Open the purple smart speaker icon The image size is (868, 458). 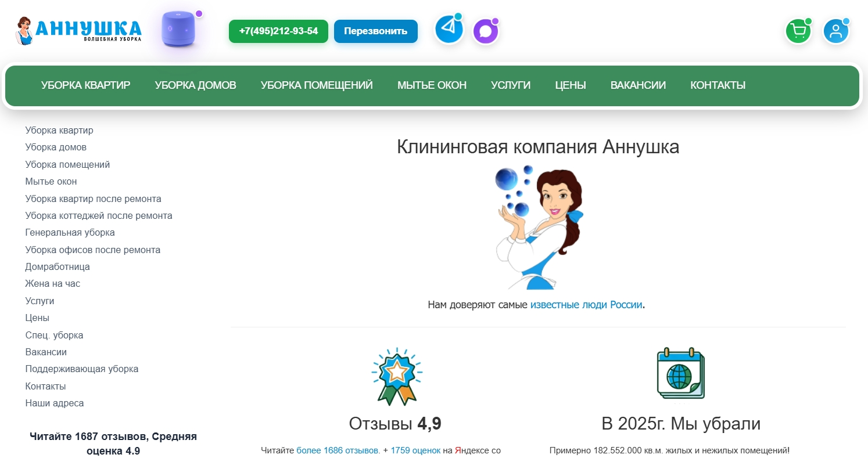click(x=179, y=29)
